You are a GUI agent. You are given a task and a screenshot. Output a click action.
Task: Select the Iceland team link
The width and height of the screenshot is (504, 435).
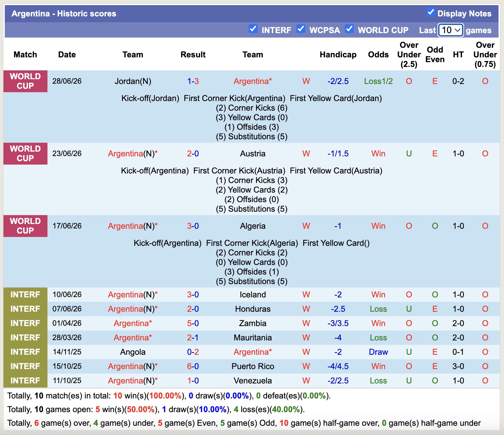click(x=253, y=295)
